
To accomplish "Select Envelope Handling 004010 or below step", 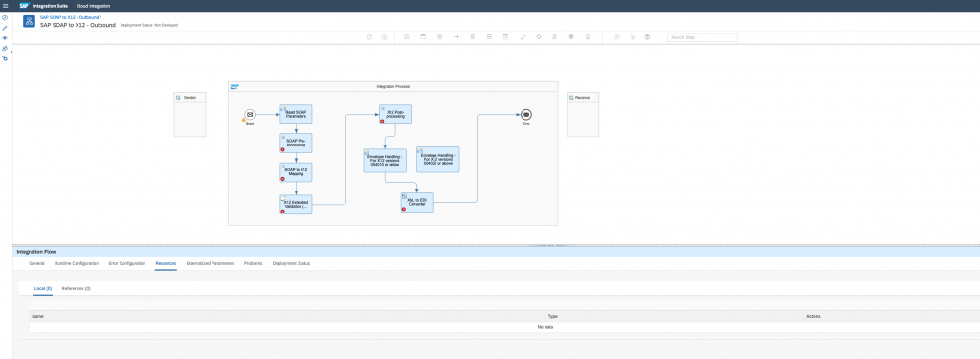I will tap(385, 160).
